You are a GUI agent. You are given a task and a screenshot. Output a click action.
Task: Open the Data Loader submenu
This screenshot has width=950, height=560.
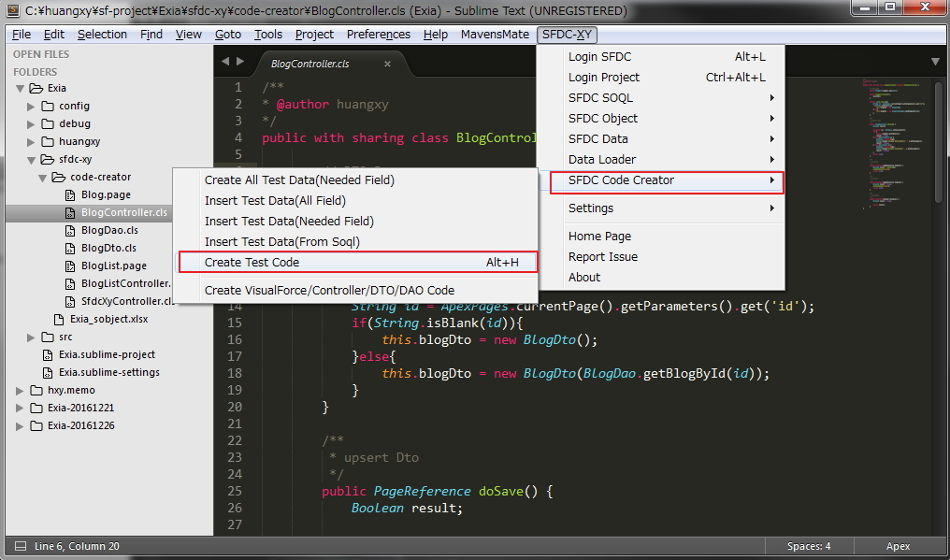pos(661,160)
